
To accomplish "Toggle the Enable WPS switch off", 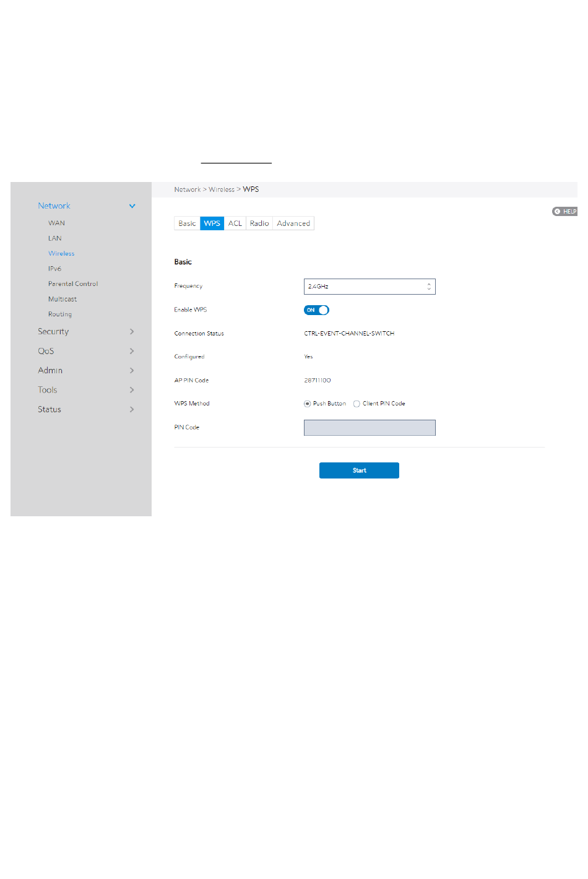I will [x=316, y=310].
